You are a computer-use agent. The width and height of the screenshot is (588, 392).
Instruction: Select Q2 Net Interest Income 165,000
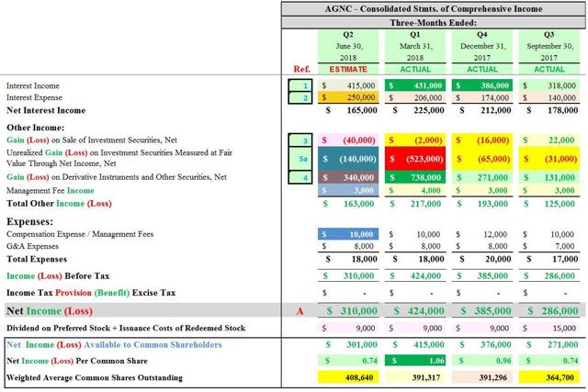click(x=348, y=110)
